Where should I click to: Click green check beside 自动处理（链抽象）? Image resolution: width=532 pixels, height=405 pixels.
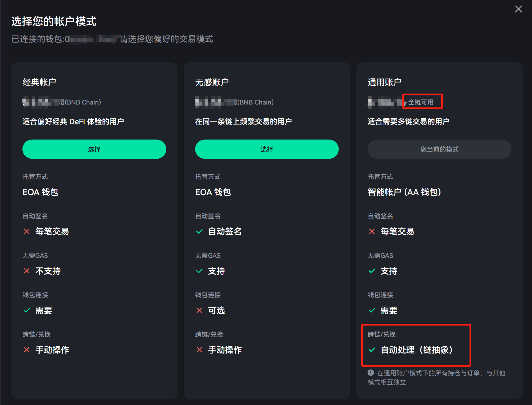(372, 350)
